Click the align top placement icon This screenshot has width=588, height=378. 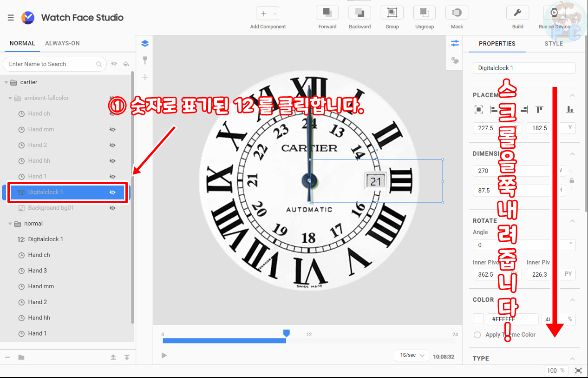point(539,110)
